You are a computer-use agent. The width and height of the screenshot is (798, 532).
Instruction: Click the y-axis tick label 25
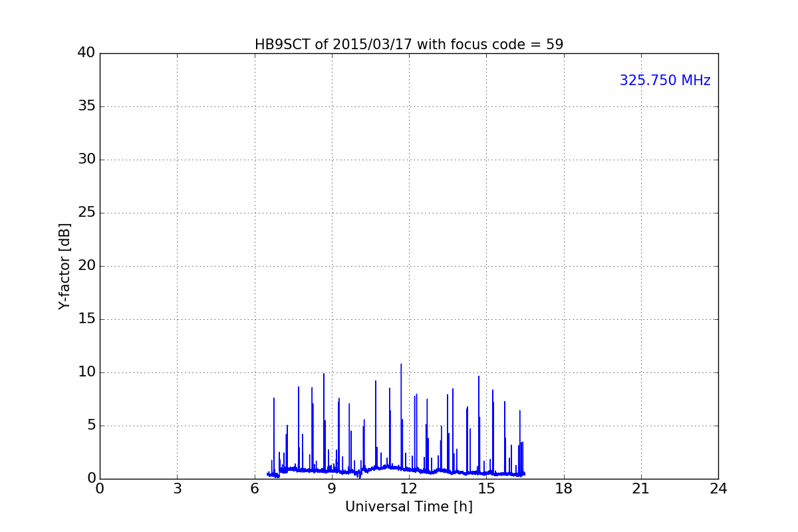tap(86, 213)
